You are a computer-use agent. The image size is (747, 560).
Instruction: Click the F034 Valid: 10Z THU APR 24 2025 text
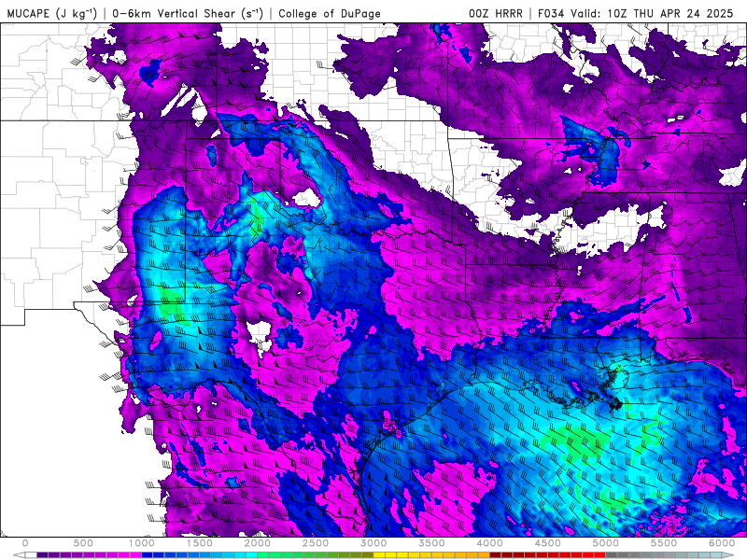pyautogui.click(x=636, y=13)
